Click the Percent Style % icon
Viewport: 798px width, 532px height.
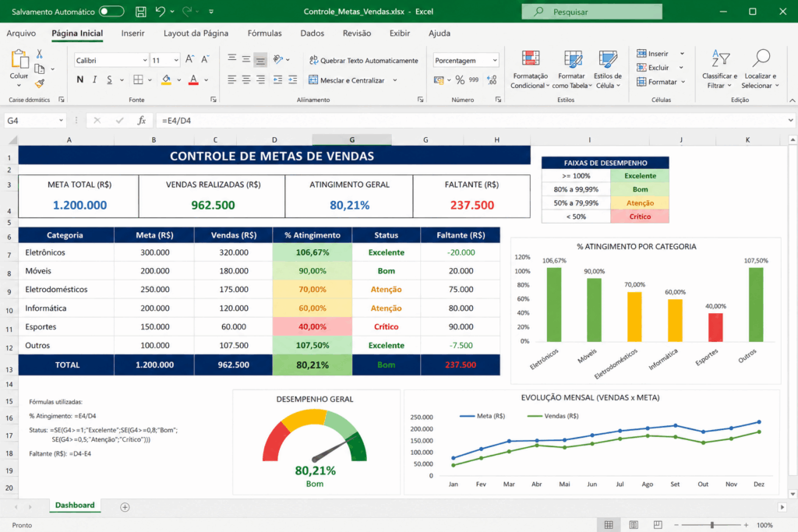pyautogui.click(x=460, y=80)
